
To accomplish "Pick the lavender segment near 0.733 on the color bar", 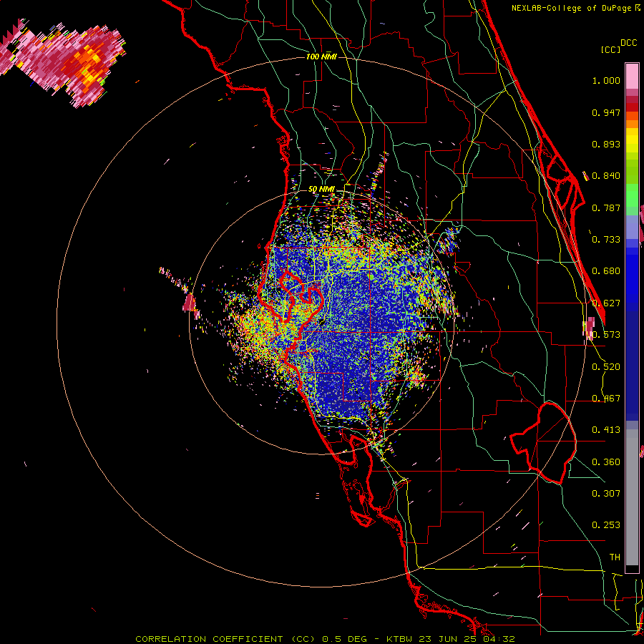I will click(632, 227).
